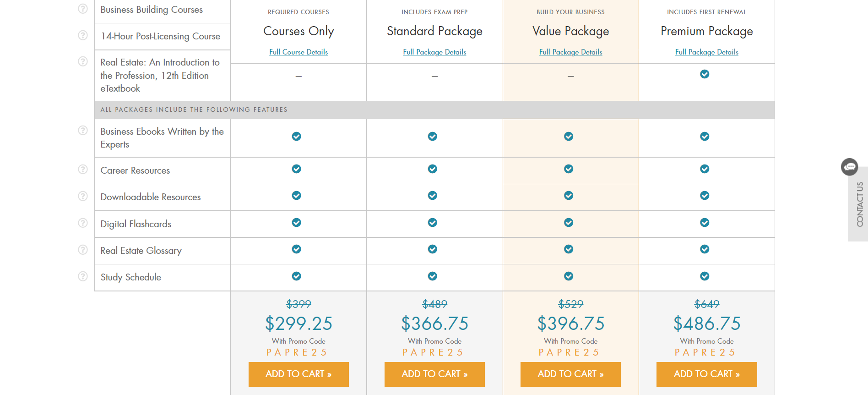This screenshot has width=868, height=395.
Task: Click the Business Building Courses label
Action: coord(152,10)
